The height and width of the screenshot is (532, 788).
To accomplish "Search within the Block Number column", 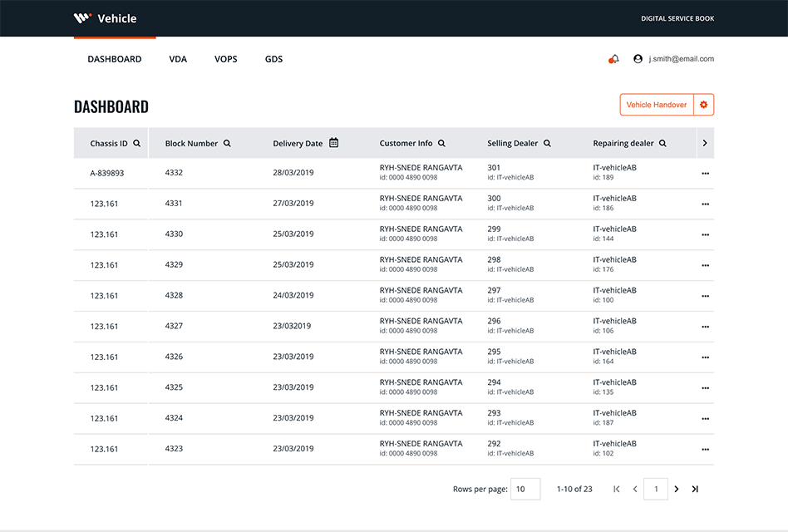I will pos(225,143).
